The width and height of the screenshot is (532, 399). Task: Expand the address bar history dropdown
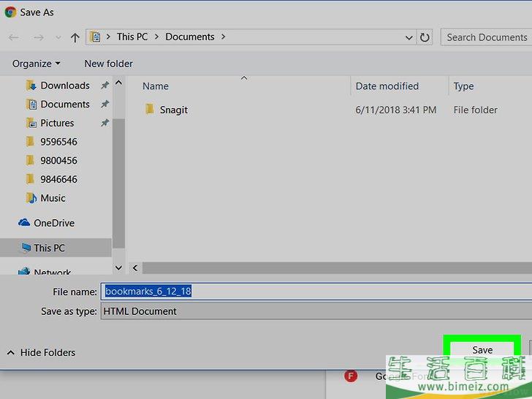408,37
